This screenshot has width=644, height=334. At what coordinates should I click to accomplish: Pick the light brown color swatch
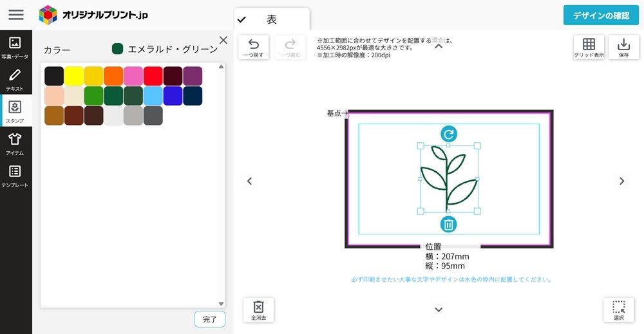click(x=54, y=116)
